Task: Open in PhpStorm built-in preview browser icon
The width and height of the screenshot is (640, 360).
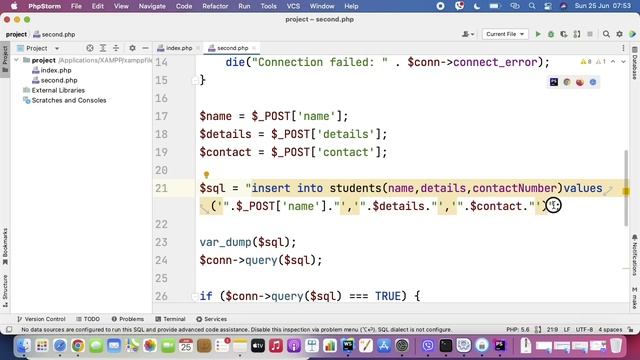Action: (553, 82)
